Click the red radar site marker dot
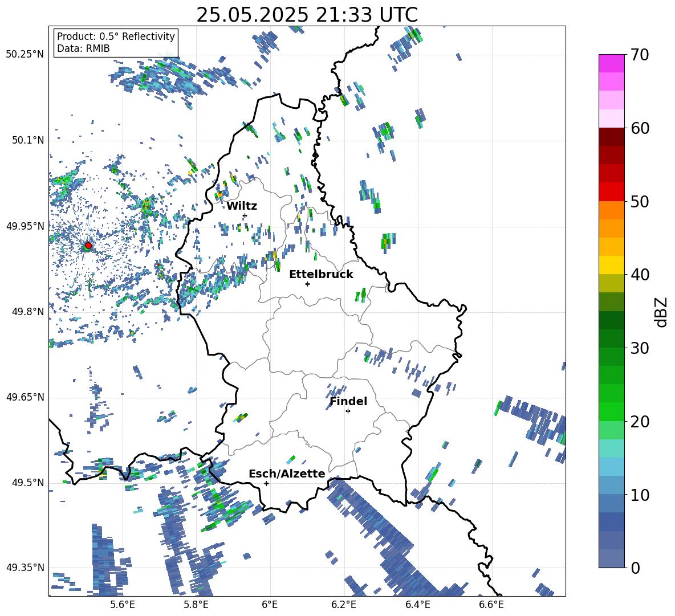675x616 pixels. 88,245
